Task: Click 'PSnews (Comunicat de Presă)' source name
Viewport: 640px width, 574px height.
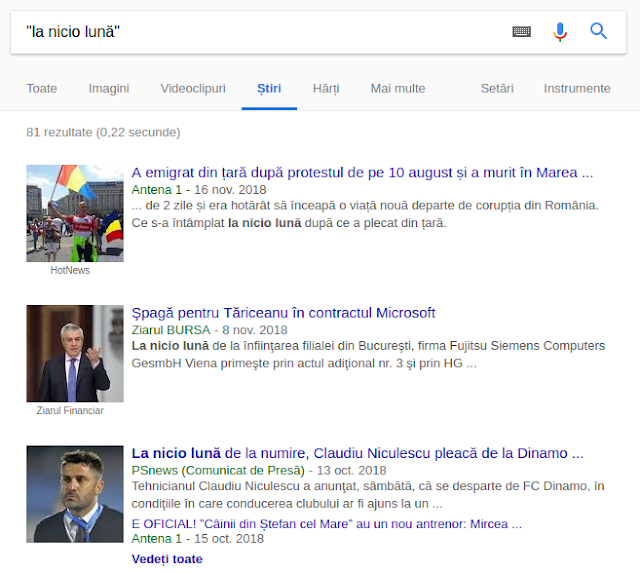Action: coord(218,470)
